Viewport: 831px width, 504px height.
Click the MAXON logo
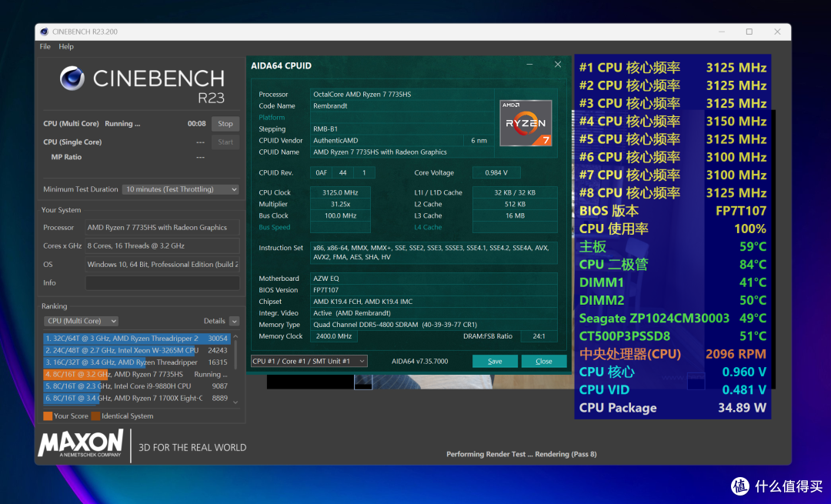click(81, 443)
